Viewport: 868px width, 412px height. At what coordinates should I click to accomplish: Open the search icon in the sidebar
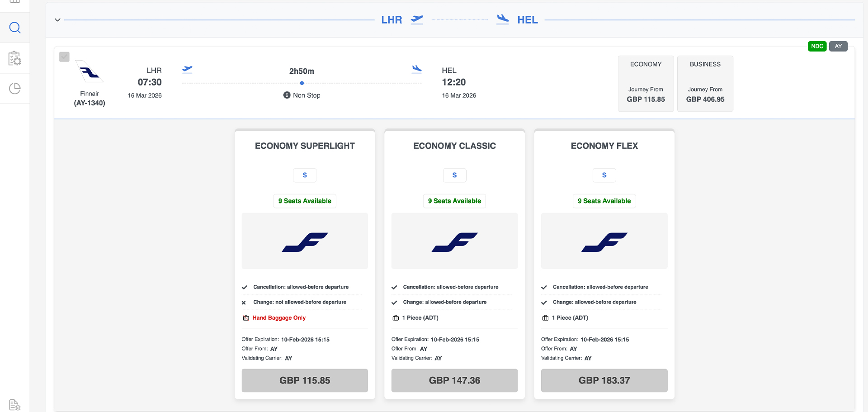[15, 28]
